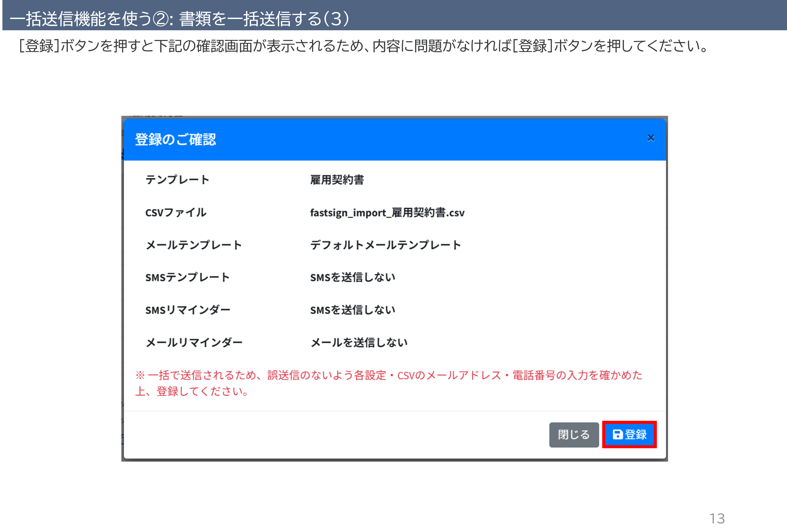Click SMSを送信しない beside SMSリマインダー
This screenshot has width=787, height=532.
point(352,310)
